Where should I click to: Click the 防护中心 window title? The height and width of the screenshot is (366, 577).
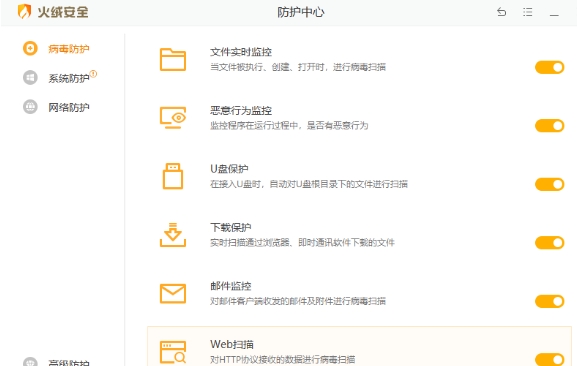301,13
